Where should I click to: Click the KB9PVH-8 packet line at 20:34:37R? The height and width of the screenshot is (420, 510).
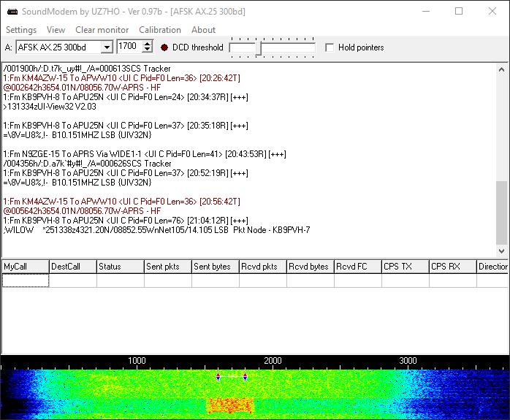pyautogui.click(x=126, y=97)
